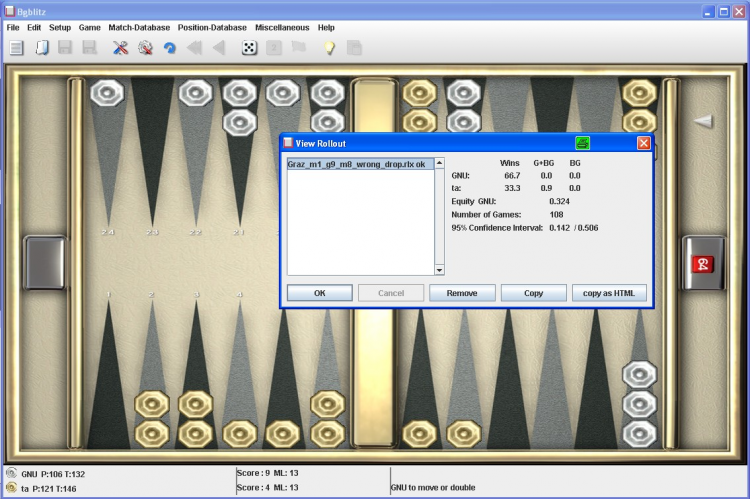750x499 pixels.
Task: Open the File menu
Action: click(13, 27)
